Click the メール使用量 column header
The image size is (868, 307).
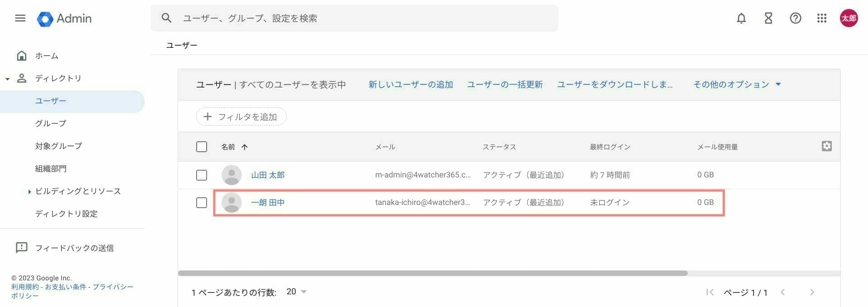(x=717, y=147)
